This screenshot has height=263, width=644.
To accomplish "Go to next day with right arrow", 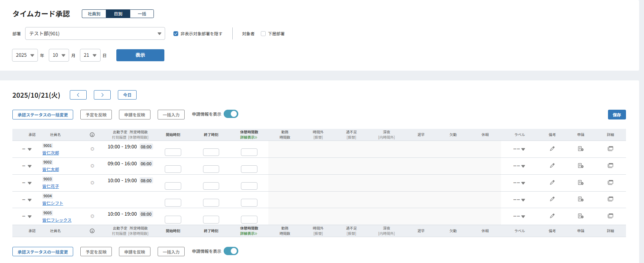I will point(102,95).
